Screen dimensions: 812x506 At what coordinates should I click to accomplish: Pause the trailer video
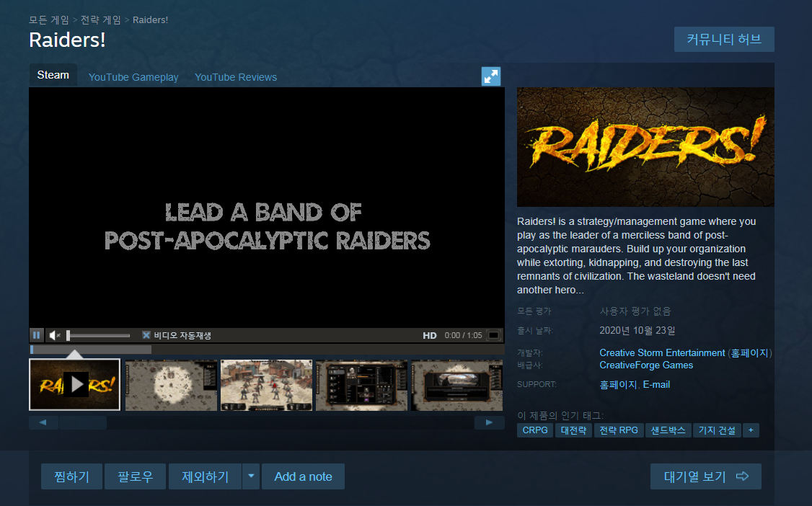point(36,335)
